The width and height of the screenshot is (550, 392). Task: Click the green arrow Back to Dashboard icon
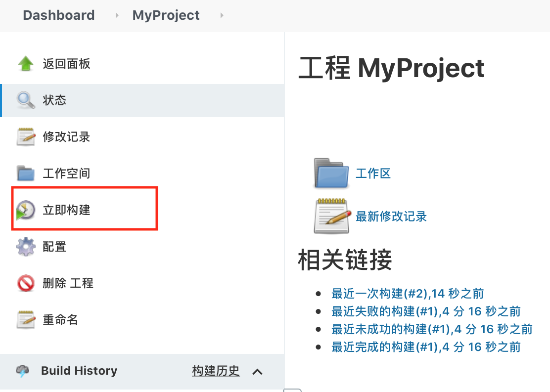coord(26,64)
